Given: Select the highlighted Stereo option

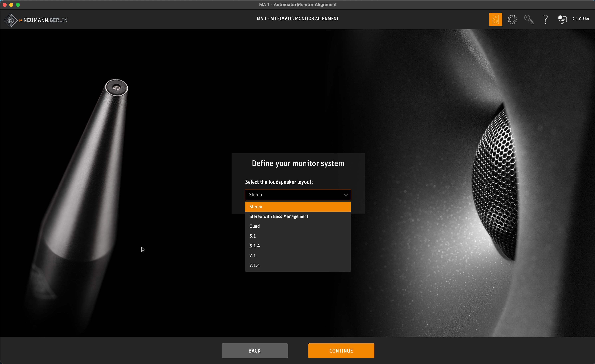Looking at the screenshot, I should 298,207.
